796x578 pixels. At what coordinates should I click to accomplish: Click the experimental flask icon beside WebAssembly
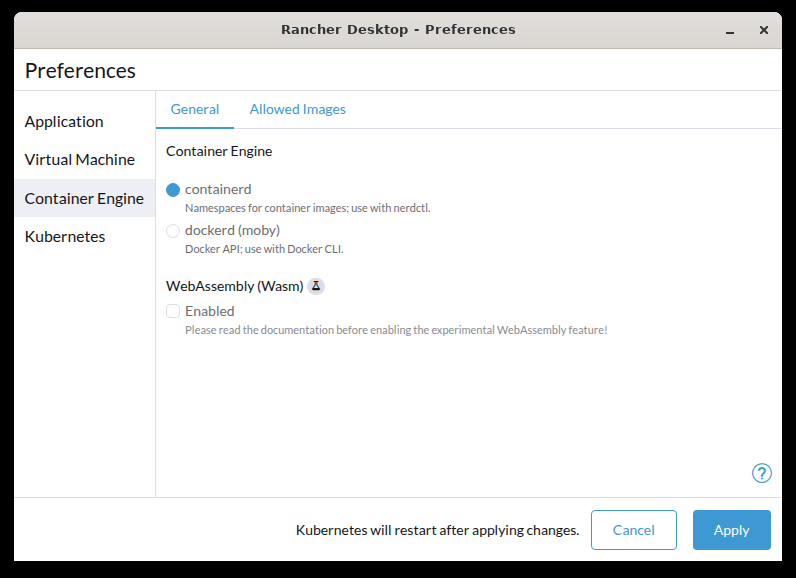tap(316, 286)
